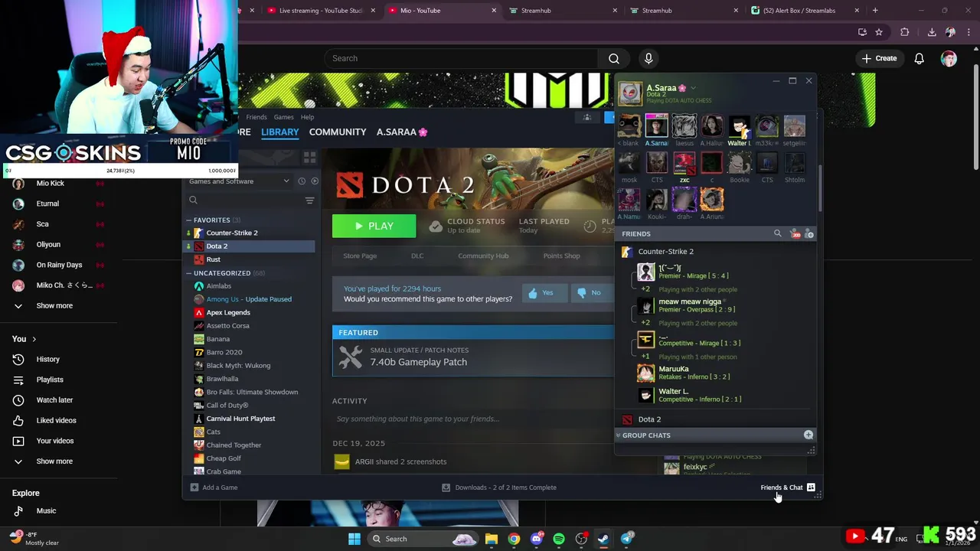Screen dimensions: 980x551
Task: Open the Steam COMMUNITY tab
Action: click(x=338, y=132)
